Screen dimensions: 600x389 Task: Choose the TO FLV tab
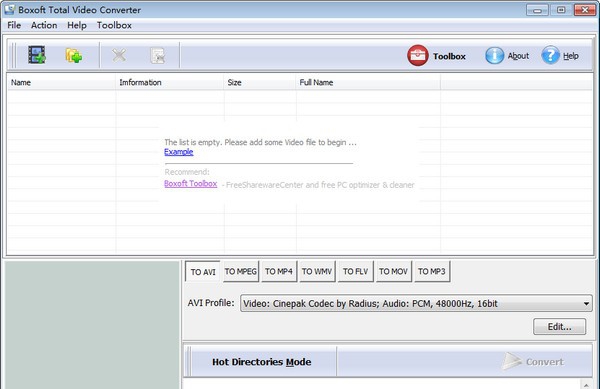[355, 272]
